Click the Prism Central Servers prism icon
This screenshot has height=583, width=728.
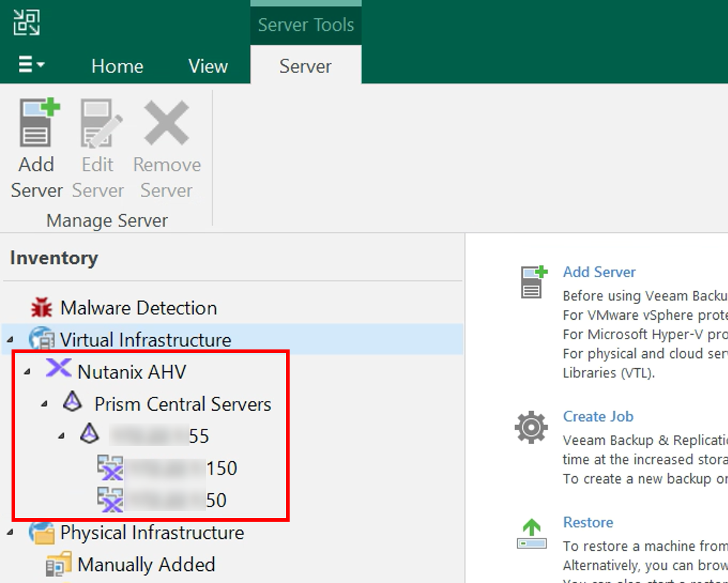click(72, 402)
